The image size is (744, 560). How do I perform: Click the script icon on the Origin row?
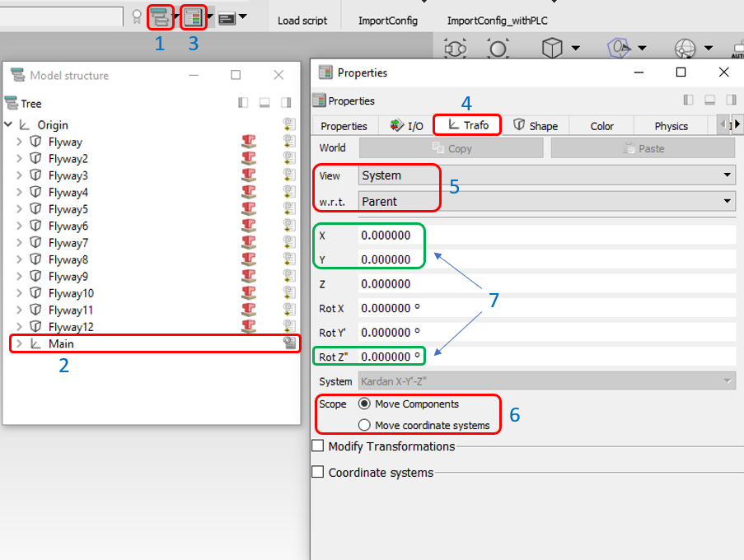click(288, 125)
